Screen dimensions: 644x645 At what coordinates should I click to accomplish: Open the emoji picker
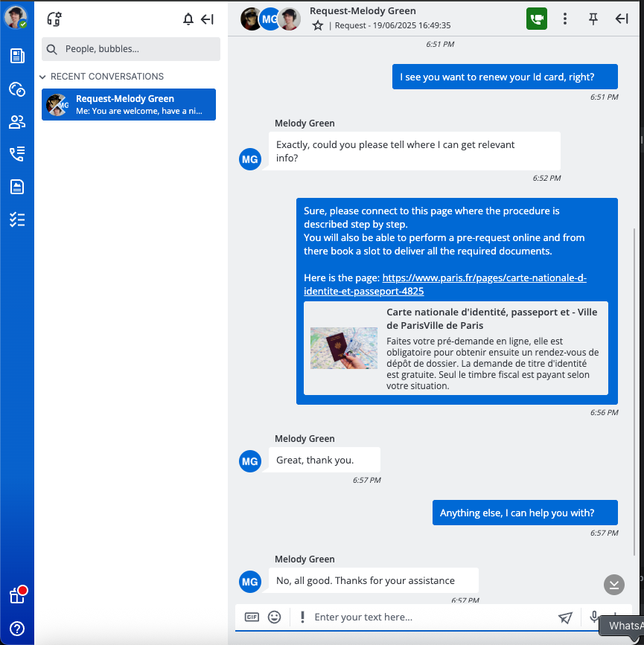275,617
